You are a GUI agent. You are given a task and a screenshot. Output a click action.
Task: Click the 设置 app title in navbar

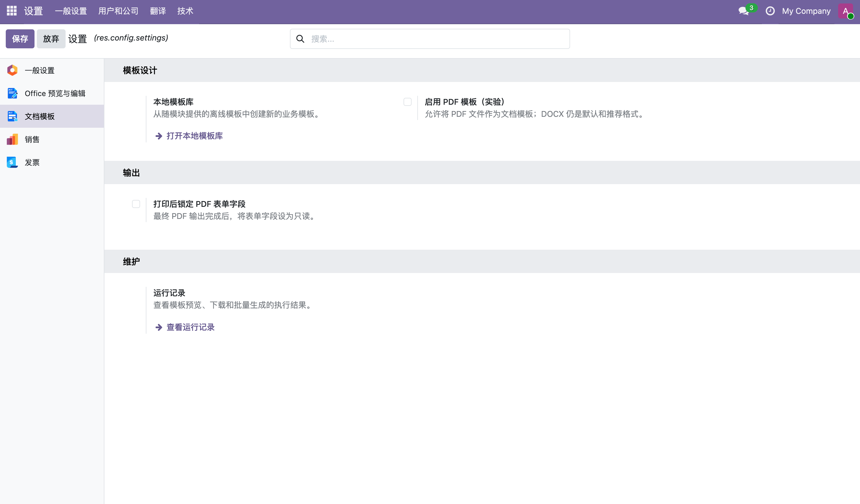tap(33, 11)
